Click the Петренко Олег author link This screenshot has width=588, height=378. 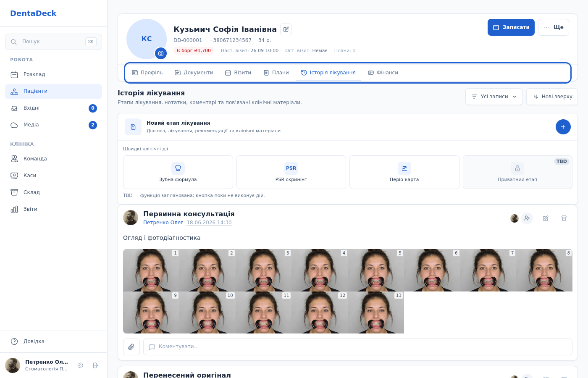point(163,223)
